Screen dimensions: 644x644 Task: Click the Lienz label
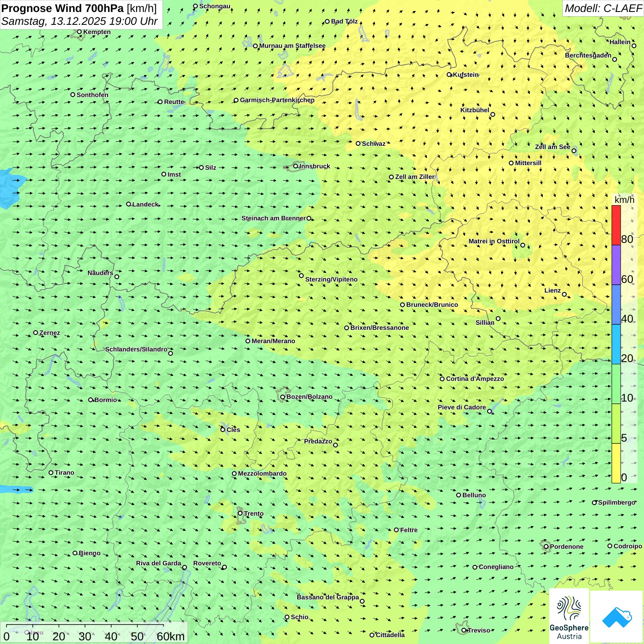[552, 290]
